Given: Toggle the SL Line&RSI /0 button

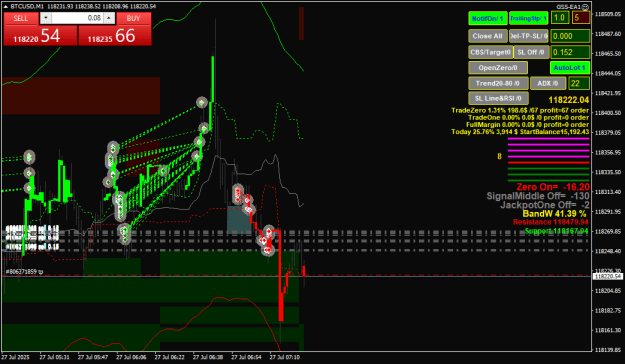Looking at the screenshot, I should tap(498, 98).
